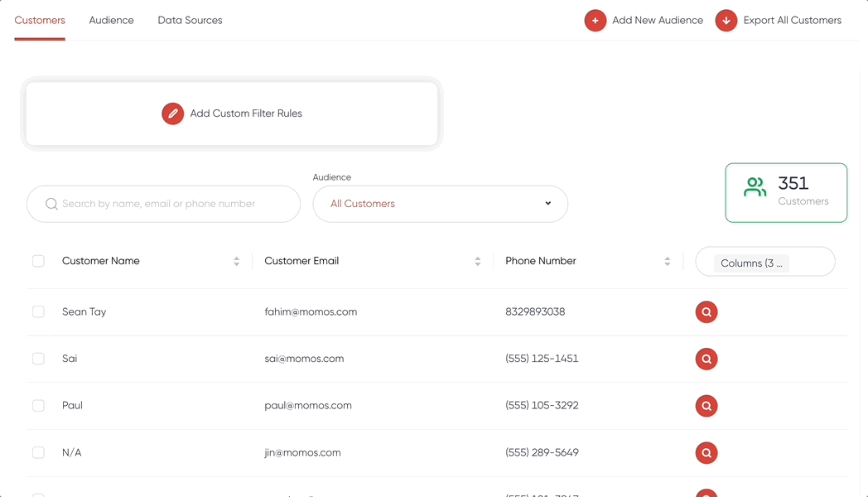The height and width of the screenshot is (497, 868).
Task: Click the red plus icon for Add New Audience
Action: click(595, 21)
